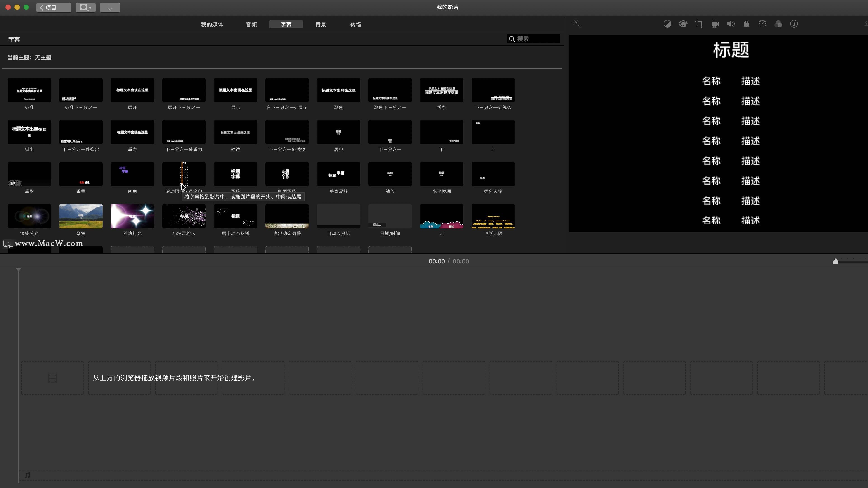This screenshot has width=868, height=488.
Task: Toggle the media library browser button
Action: click(x=86, y=7)
